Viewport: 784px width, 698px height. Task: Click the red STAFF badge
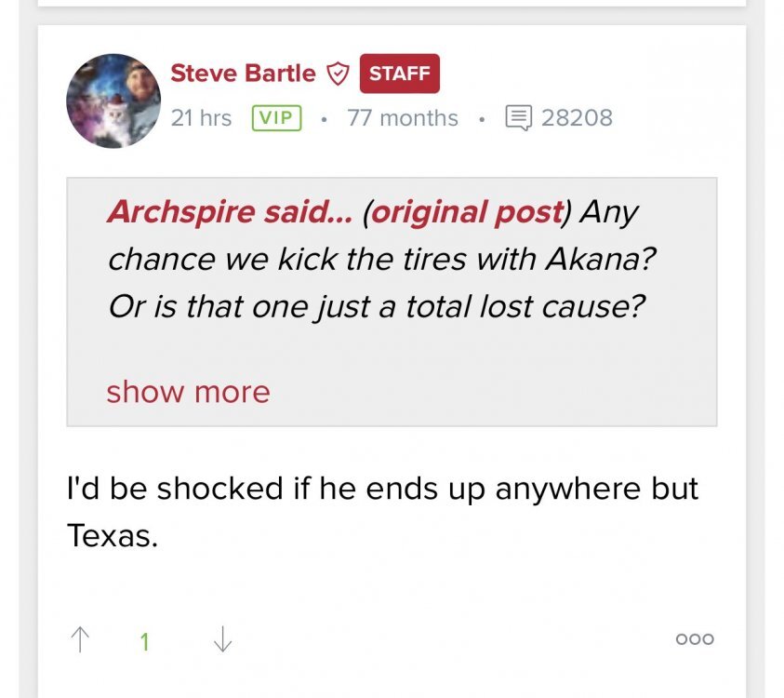tap(399, 74)
